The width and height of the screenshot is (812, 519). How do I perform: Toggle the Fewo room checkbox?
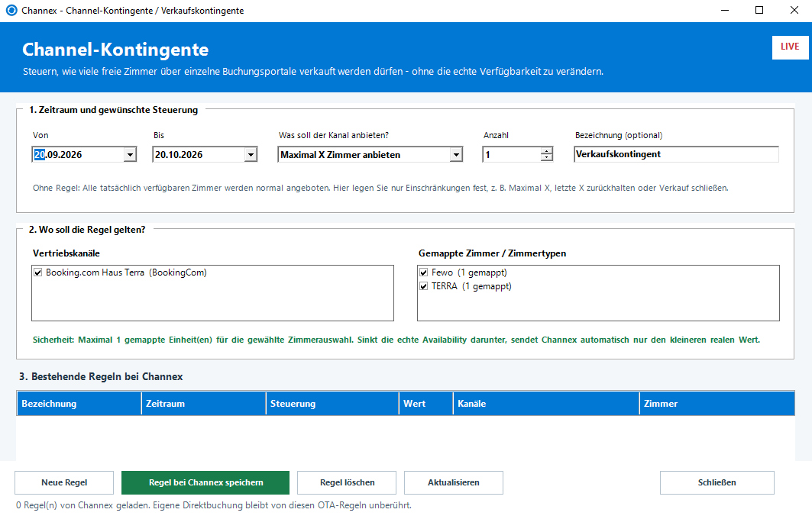(x=424, y=272)
